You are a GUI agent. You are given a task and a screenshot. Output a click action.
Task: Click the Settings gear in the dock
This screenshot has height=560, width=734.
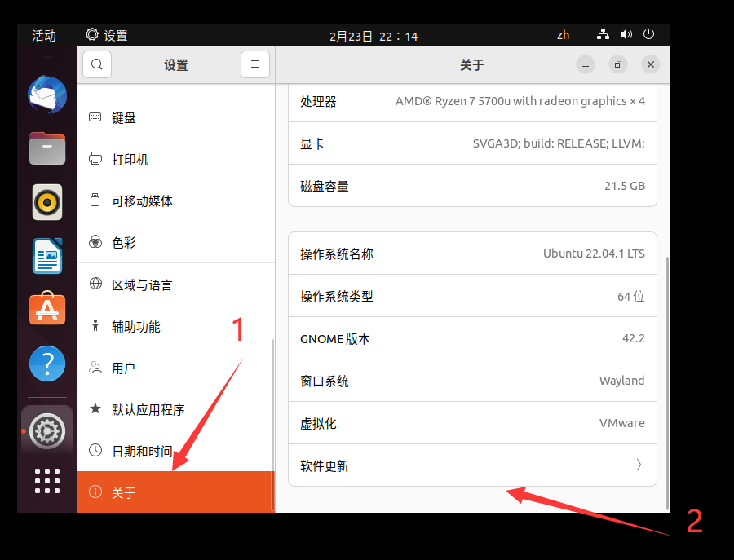(46, 431)
